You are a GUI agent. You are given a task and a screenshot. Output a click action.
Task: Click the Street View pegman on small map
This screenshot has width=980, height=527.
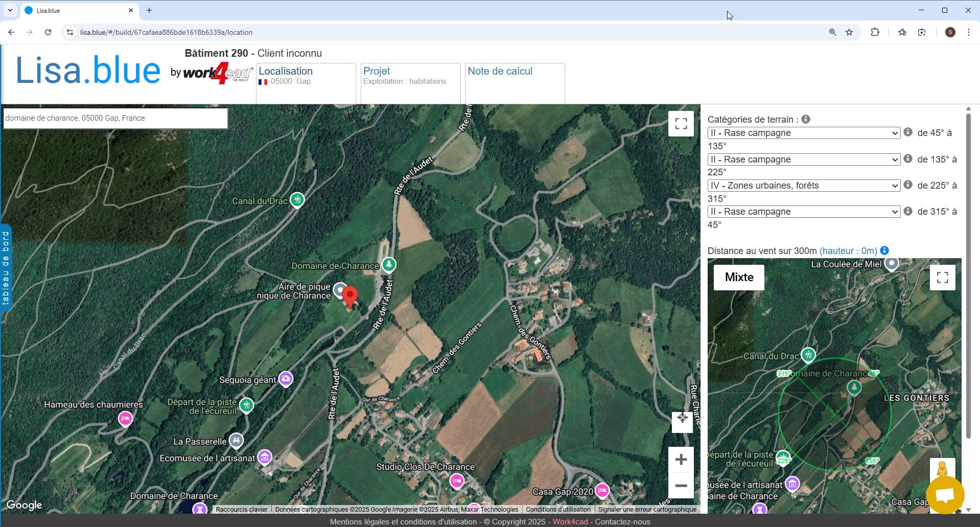943,469
